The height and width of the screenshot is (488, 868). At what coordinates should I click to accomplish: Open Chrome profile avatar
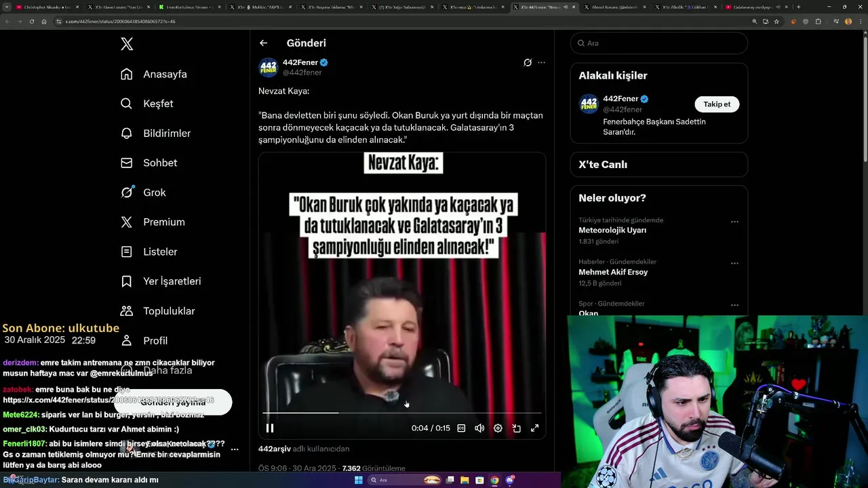tap(848, 21)
